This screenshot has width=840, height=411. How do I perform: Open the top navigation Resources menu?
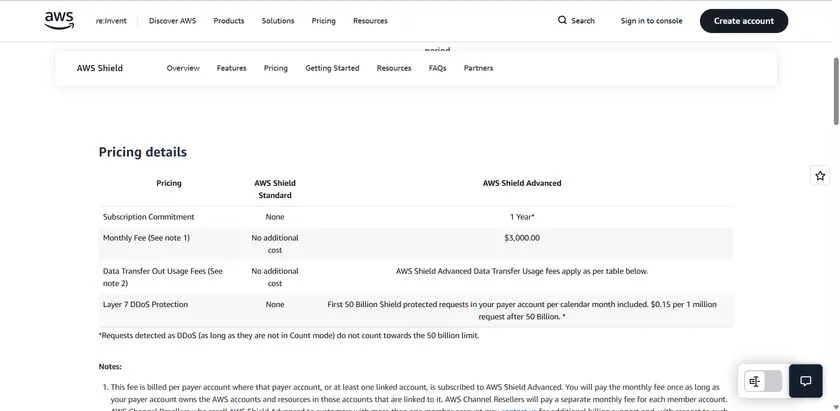370,21
